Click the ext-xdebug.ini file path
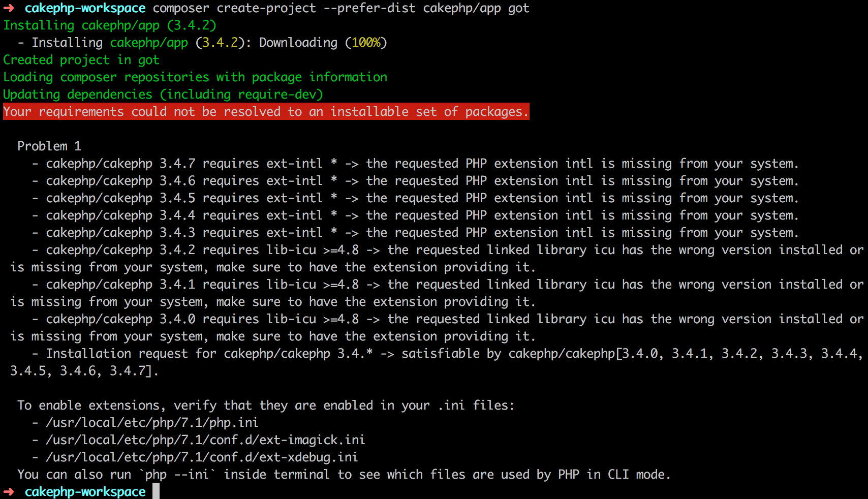 (x=202, y=457)
